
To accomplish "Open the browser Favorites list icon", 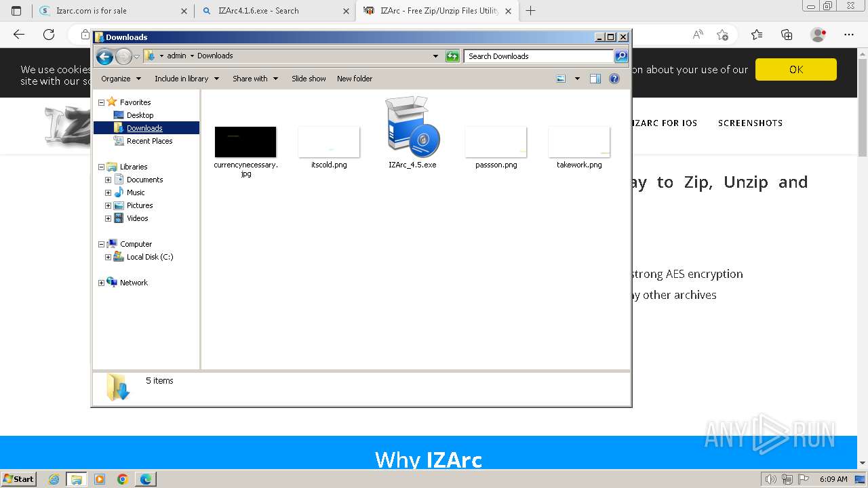I will click(757, 35).
